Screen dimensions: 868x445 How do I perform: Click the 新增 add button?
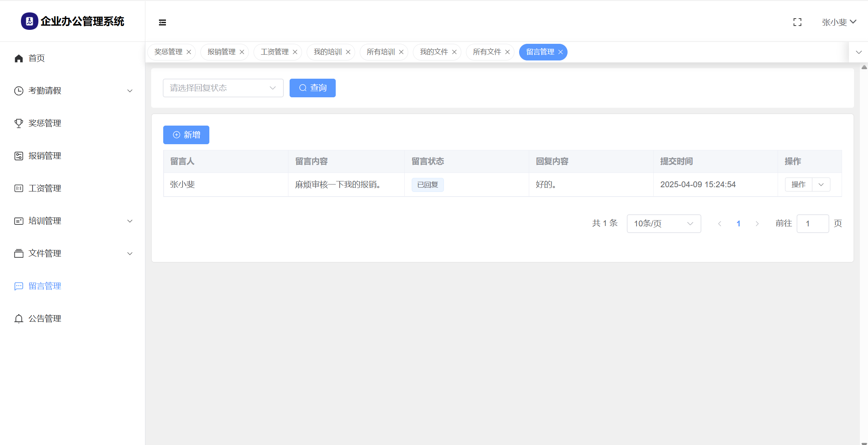[186, 135]
